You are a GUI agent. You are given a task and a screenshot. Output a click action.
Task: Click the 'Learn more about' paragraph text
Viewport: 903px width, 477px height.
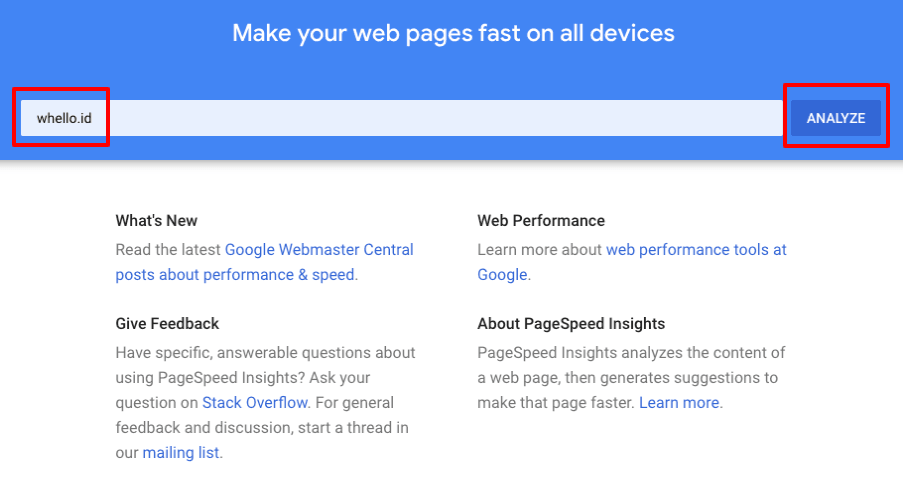click(x=540, y=249)
